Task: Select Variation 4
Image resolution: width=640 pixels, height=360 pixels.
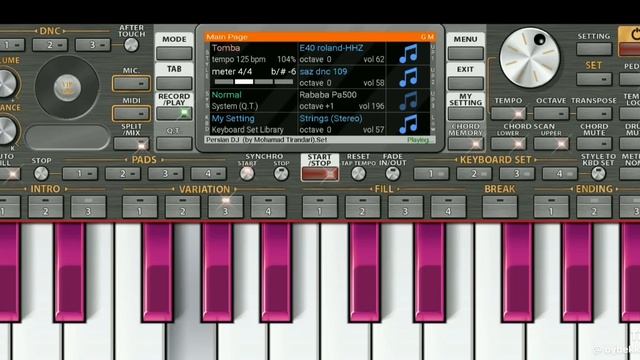Action: tap(268, 207)
